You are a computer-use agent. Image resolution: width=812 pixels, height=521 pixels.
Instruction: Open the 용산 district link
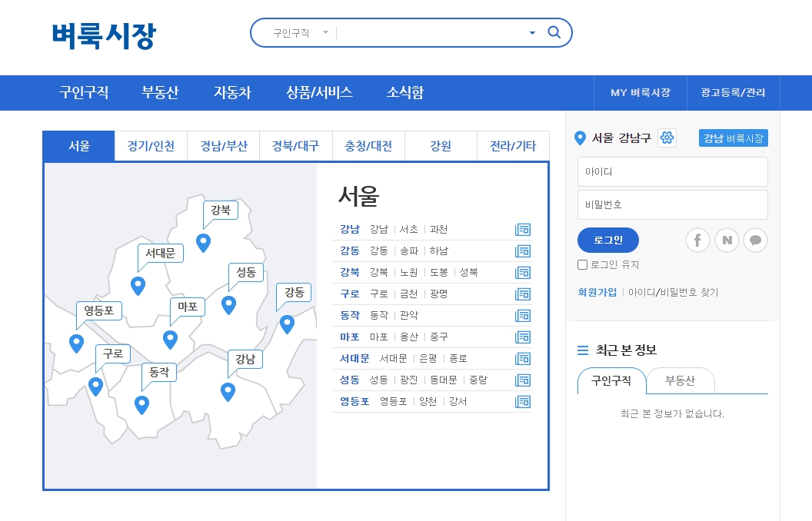(x=408, y=337)
